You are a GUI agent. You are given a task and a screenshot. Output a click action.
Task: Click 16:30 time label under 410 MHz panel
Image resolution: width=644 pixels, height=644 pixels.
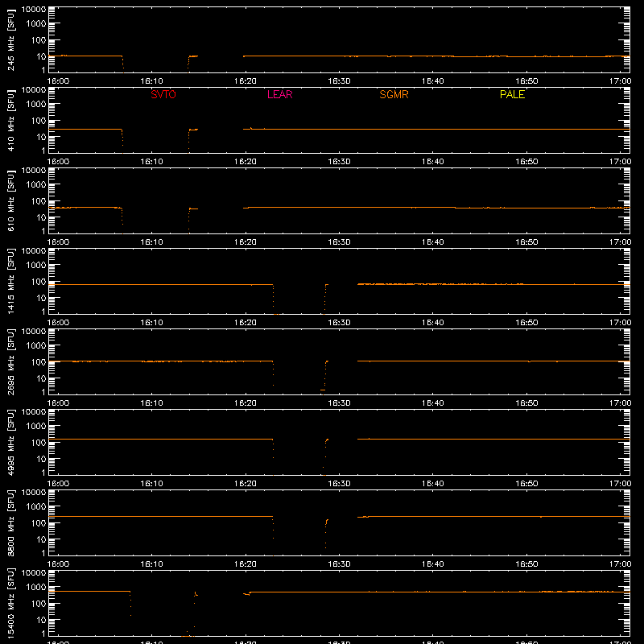339,162
